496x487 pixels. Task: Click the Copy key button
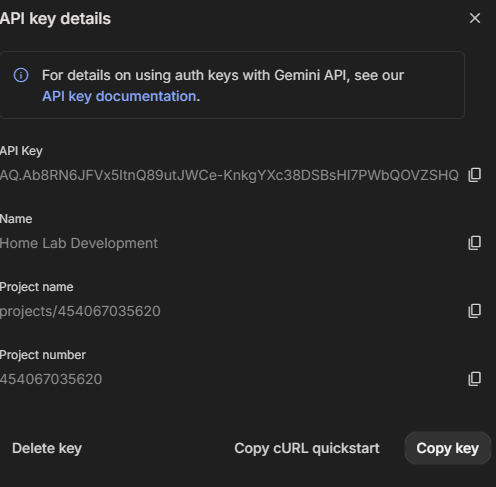coord(448,448)
